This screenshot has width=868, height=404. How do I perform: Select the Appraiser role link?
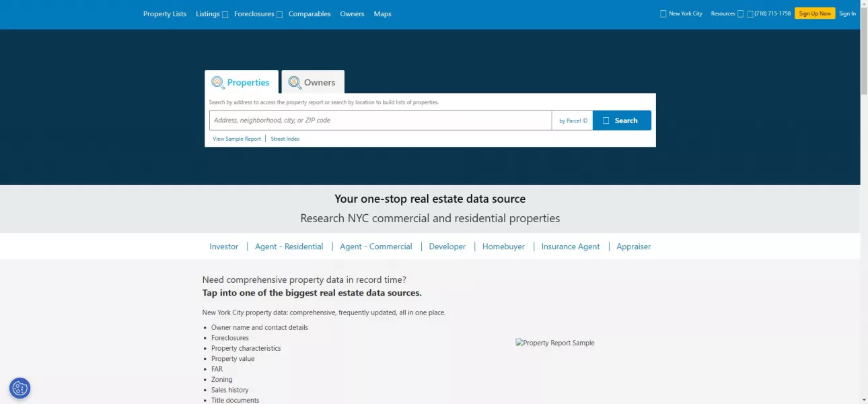click(634, 246)
